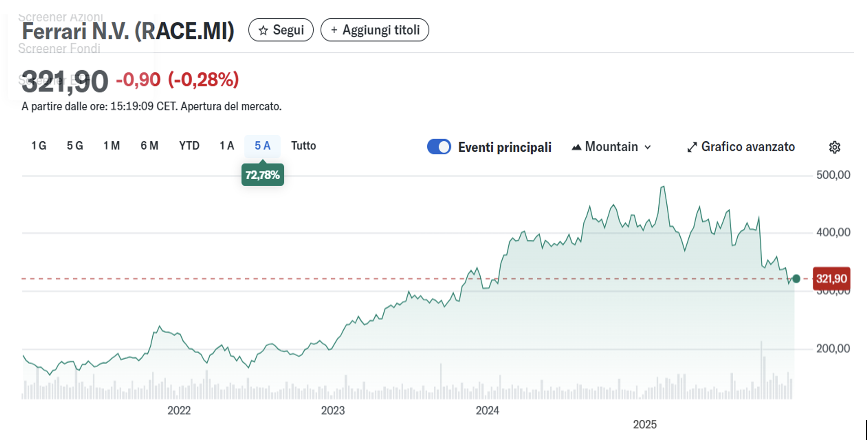Select the 1 G time range tab
Viewport: 868px width, 440px height.
(39, 146)
